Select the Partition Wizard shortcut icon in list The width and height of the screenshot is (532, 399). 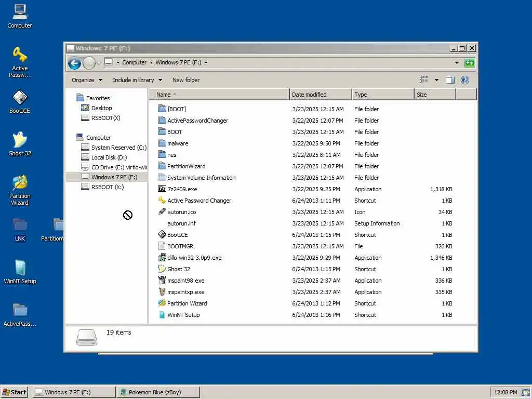coord(162,303)
